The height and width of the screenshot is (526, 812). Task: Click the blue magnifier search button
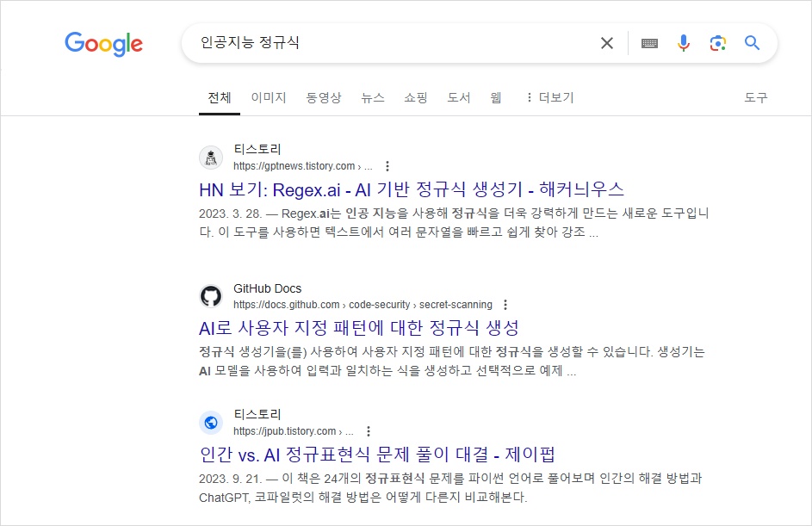[752, 43]
